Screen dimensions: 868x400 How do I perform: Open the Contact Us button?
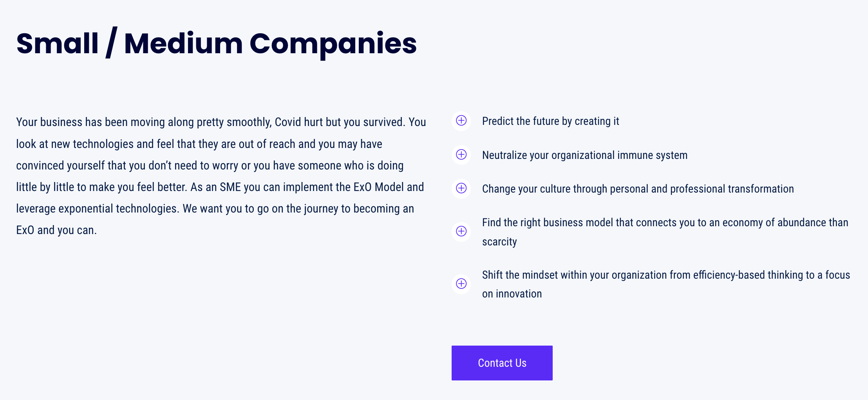(502, 363)
